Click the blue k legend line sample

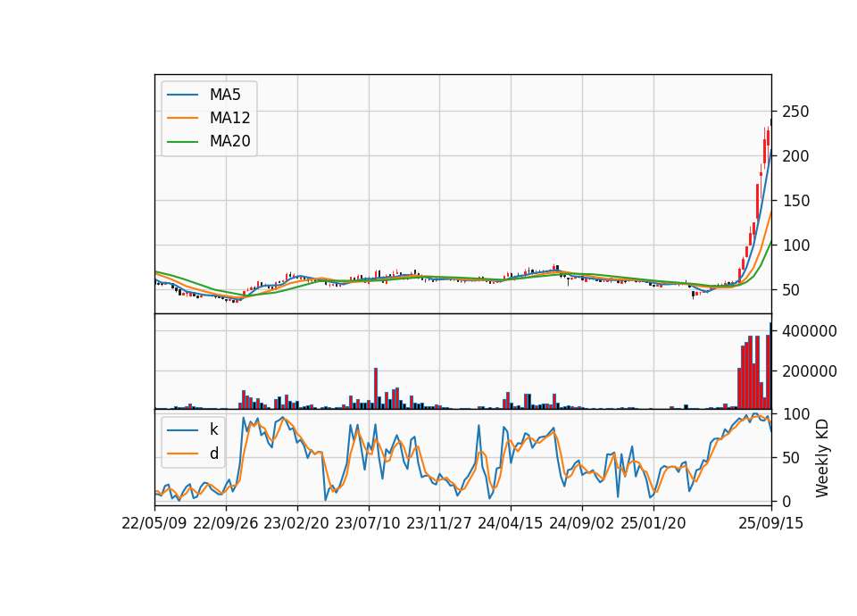(182, 430)
